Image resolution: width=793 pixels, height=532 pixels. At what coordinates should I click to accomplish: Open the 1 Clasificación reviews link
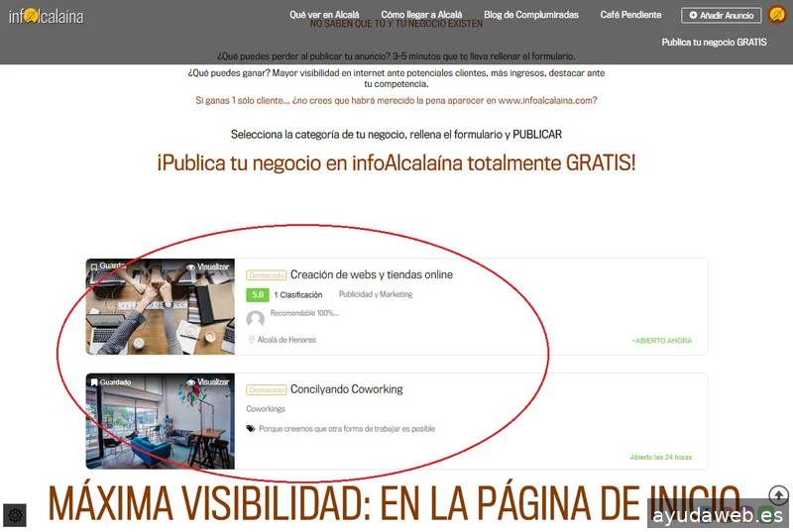click(x=298, y=294)
